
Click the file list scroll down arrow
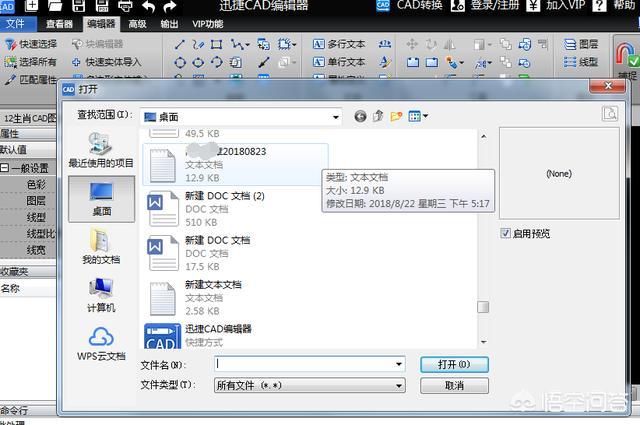tap(483, 342)
